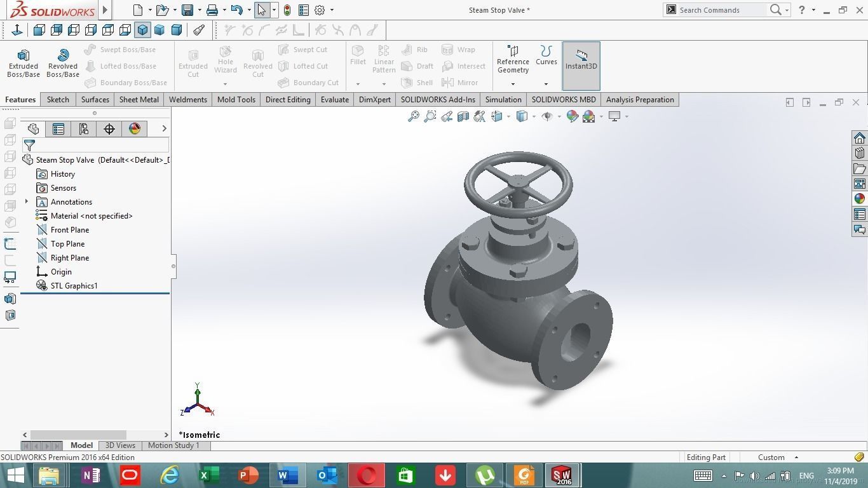This screenshot has height=488, width=868.
Task: Select the DimXpertManager tab icon
Action: click(109, 129)
